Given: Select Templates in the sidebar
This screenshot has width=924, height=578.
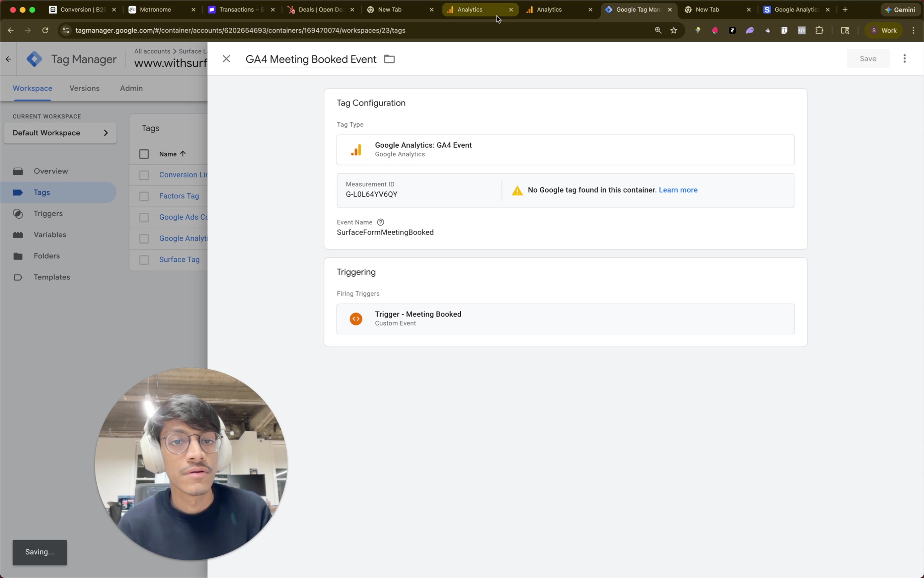Looking at the screenshot, I should coord(53,277).
